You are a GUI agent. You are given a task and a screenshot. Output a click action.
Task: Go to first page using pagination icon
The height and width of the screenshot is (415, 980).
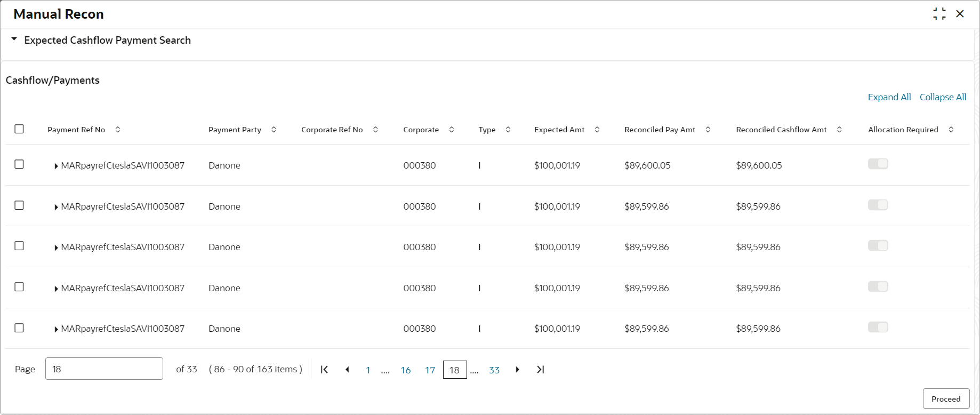point(324,370)
